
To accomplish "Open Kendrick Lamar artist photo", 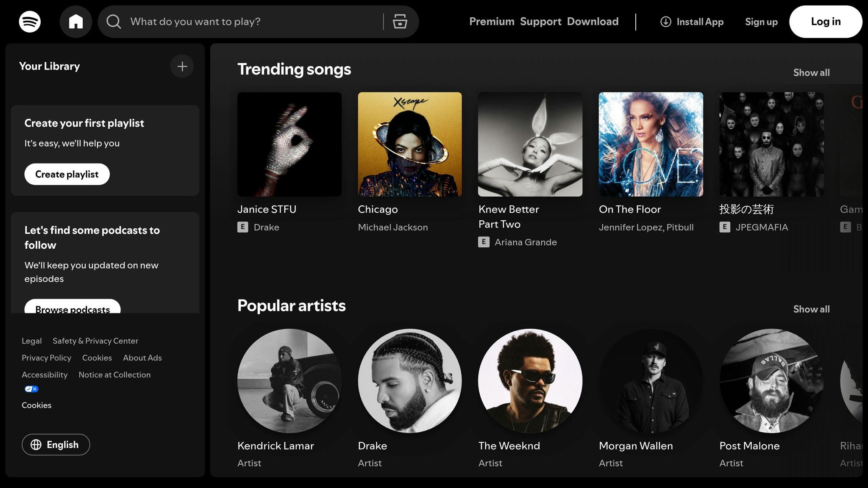I will tap(289, 381).
